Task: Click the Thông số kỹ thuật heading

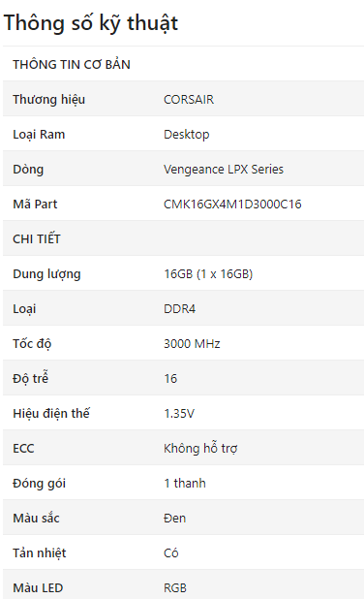Action: [91, 23]
